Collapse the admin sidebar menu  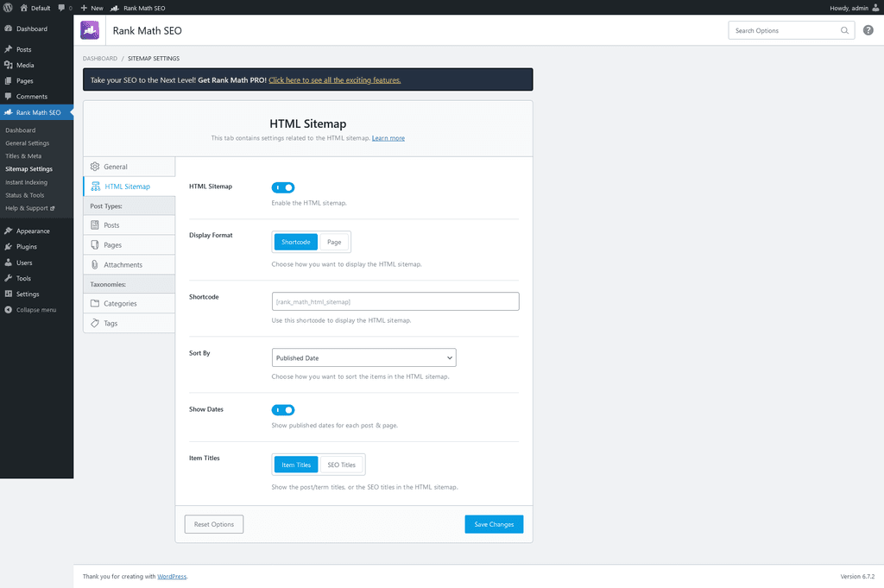pyautogui.click(x=36, y=310)
